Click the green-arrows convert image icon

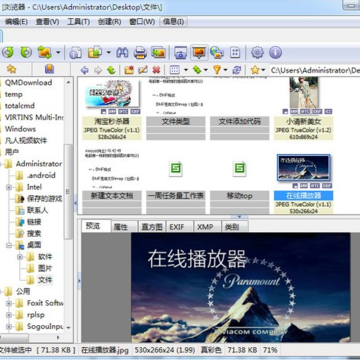(44, 52)
